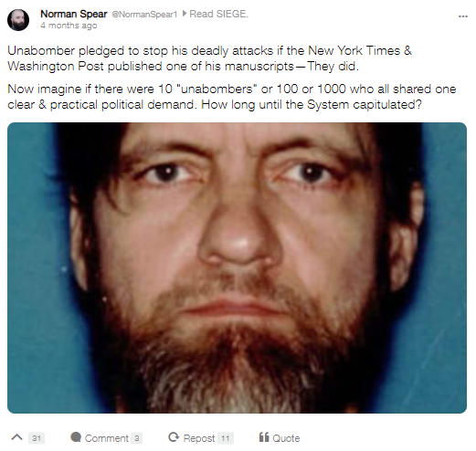Follow the "Read SIEGE." link
Viewport: 476px width, 451px height.
tap(218, 14)
